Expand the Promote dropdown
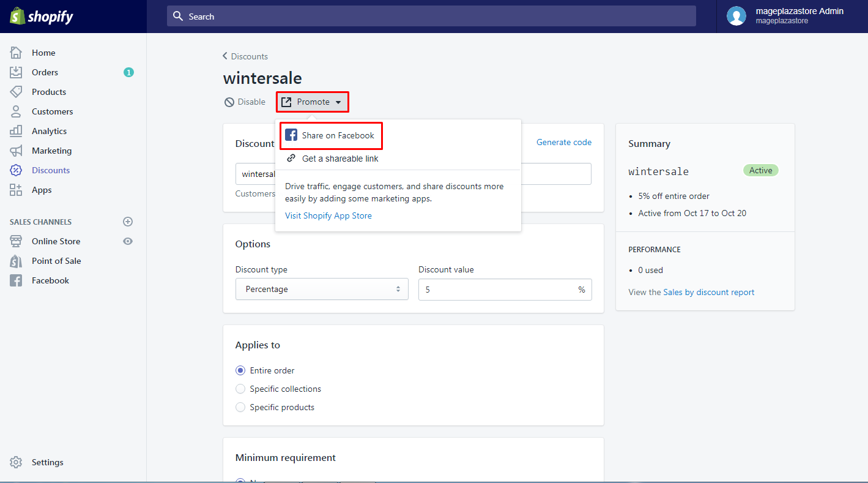The height and width of the screenshot is (483, 868). pyautogui.click(x=313, y=102)
